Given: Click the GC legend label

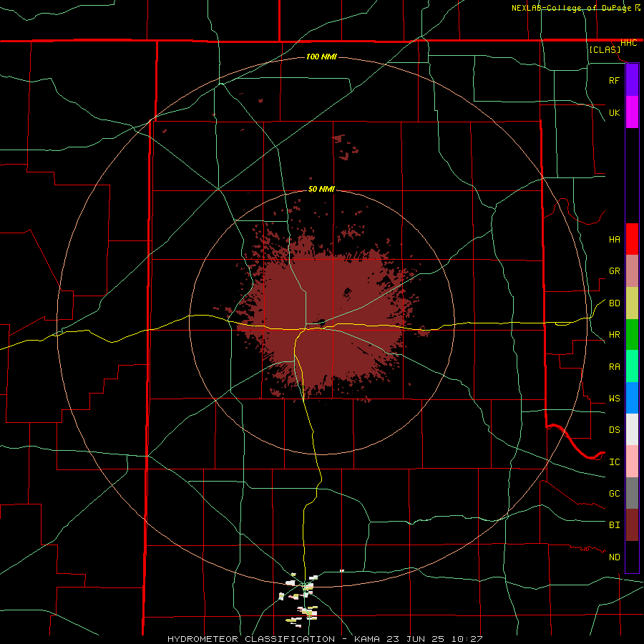Looking at the screenshot, I should coord(614,494).
